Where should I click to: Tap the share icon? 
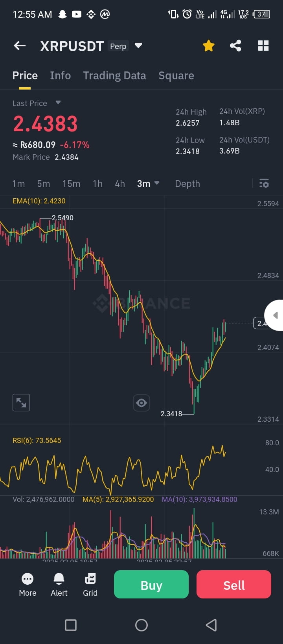coord(235,46)
